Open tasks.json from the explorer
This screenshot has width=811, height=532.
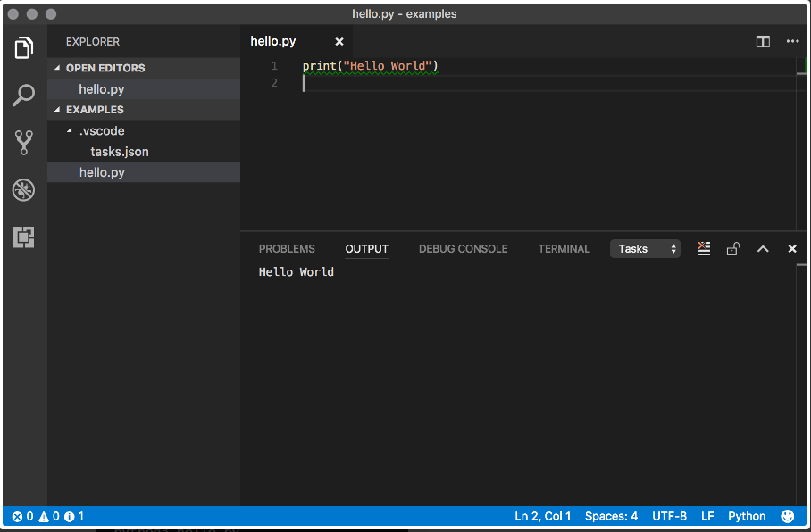tap(118, 152)
